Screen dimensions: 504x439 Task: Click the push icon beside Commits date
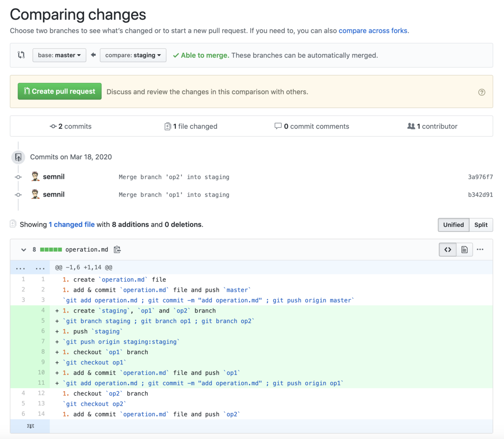point(18,157)
